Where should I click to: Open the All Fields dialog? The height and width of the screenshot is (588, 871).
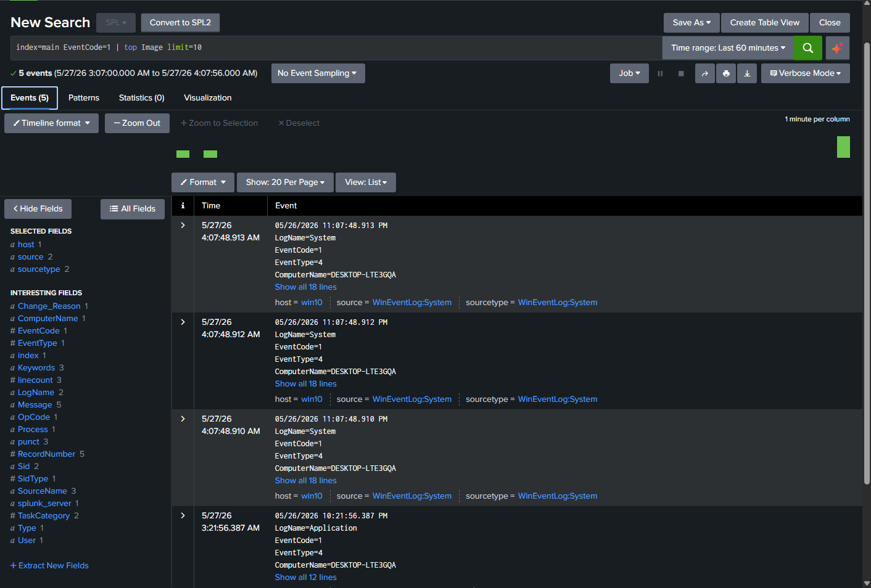(133, 209)
